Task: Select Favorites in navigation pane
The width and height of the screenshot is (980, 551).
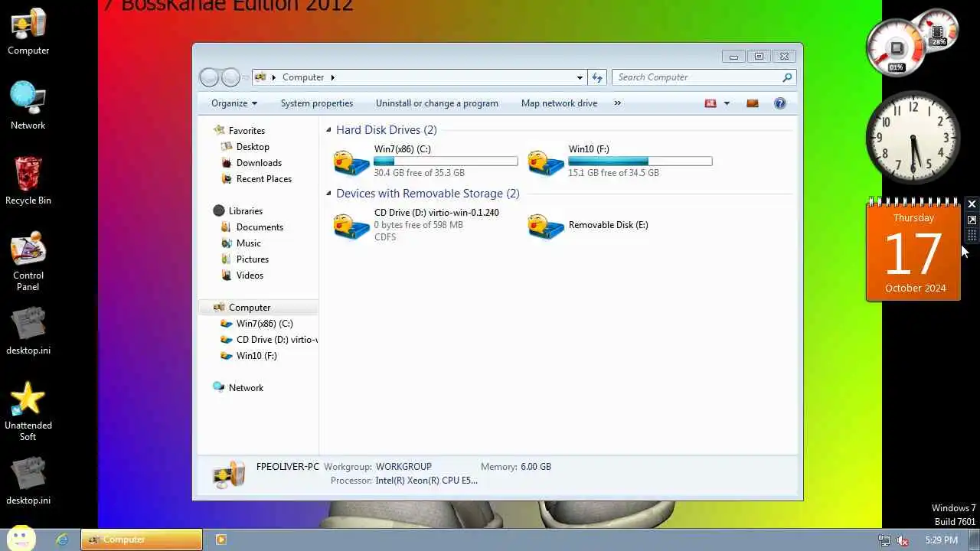Action: tap(247, 131)
